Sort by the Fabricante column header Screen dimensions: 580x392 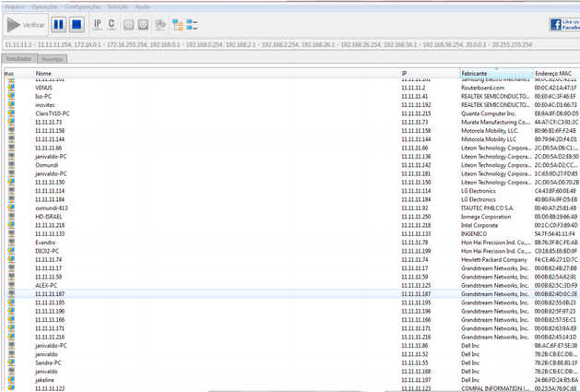[496, 73]
